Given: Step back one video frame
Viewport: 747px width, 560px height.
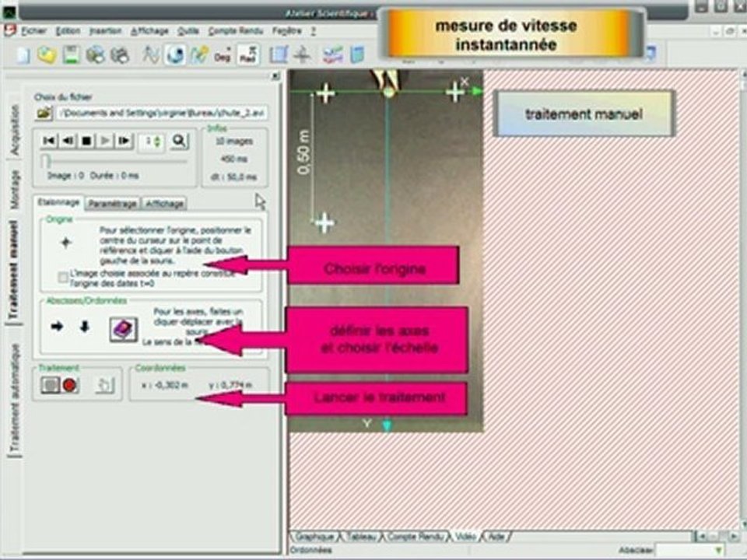Looking at the screenshot, I should [x=67, y=141].
